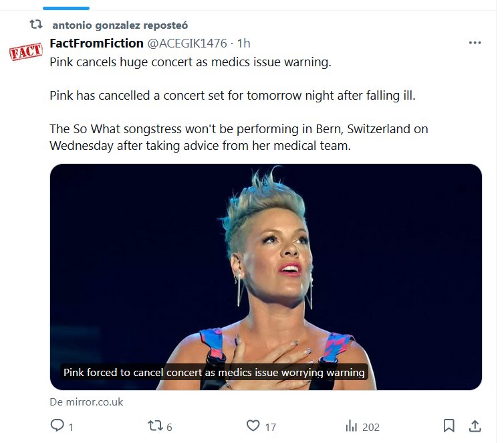Open the tweet via the 1h timestamp
The image size is (504, 443).
pos(244,43)
